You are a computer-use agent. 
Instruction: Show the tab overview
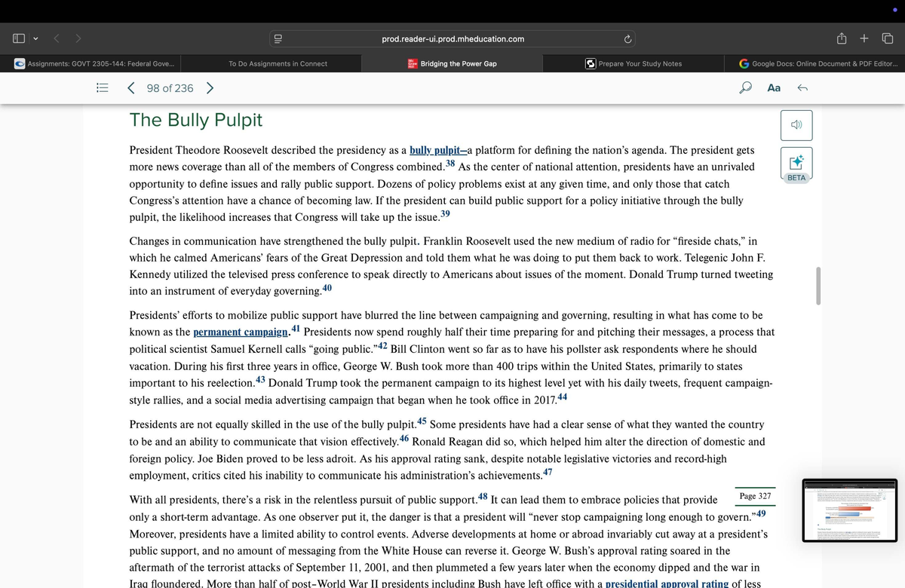(x=888, y=38)
